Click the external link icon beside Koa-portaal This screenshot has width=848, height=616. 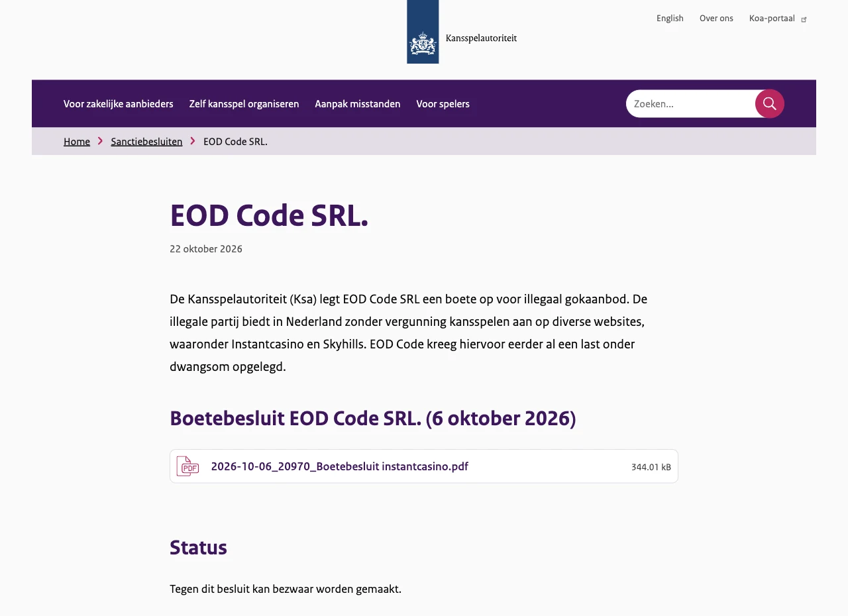point(804,19)
